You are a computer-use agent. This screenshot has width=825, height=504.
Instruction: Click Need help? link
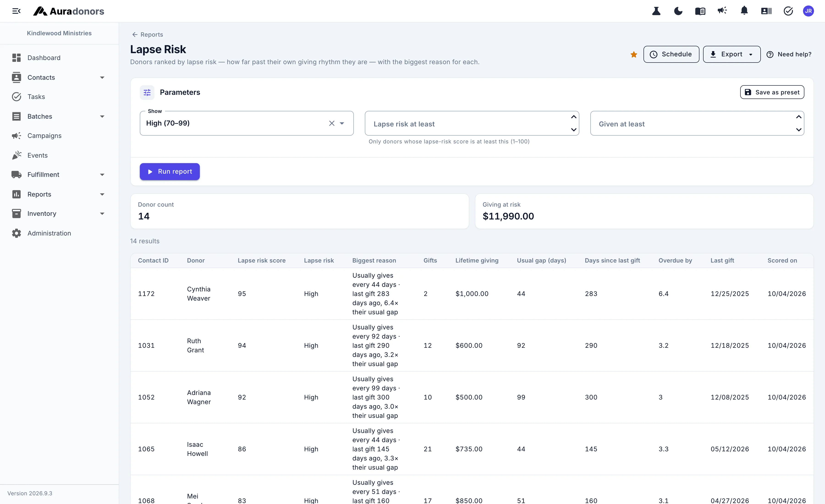click(789, 54)
